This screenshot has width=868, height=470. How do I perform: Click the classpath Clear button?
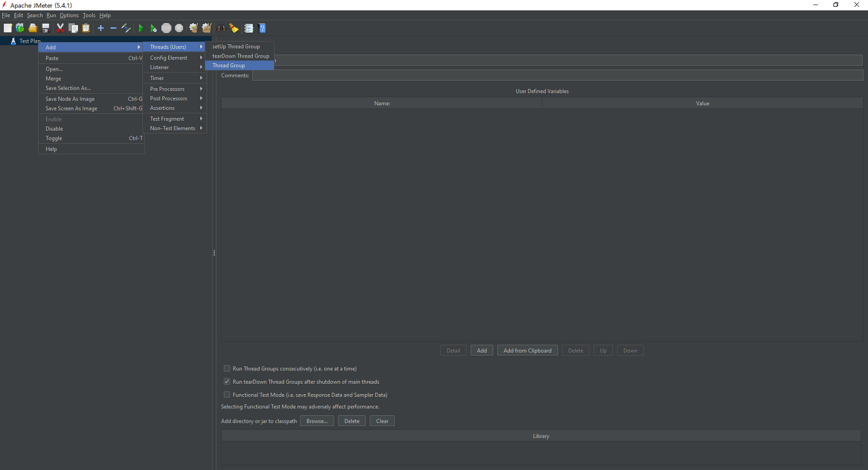tap(382, 421)
